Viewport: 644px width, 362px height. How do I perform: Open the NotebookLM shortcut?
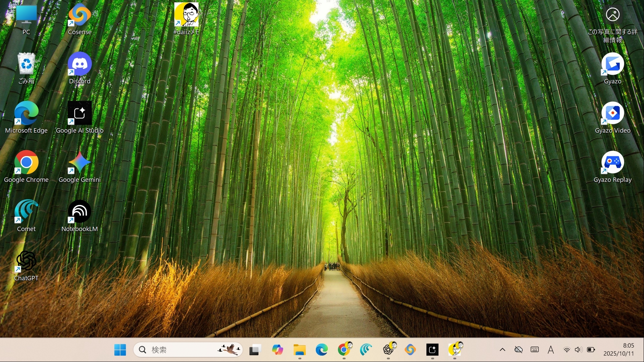click(79, 212)
